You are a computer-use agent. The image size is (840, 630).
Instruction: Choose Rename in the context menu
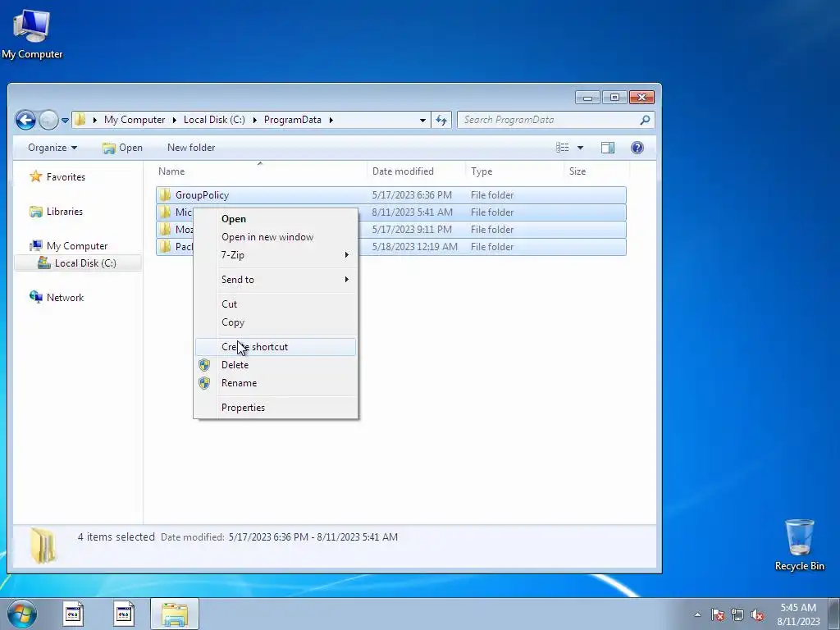(x=276, y=383)
